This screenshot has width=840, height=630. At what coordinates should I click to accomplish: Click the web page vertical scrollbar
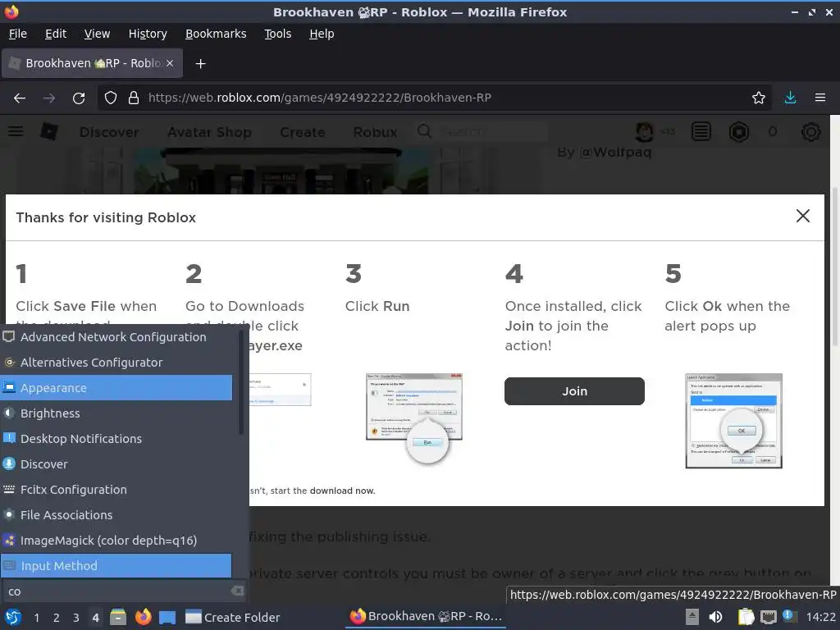pyautogui.click(x=834, y=268)
